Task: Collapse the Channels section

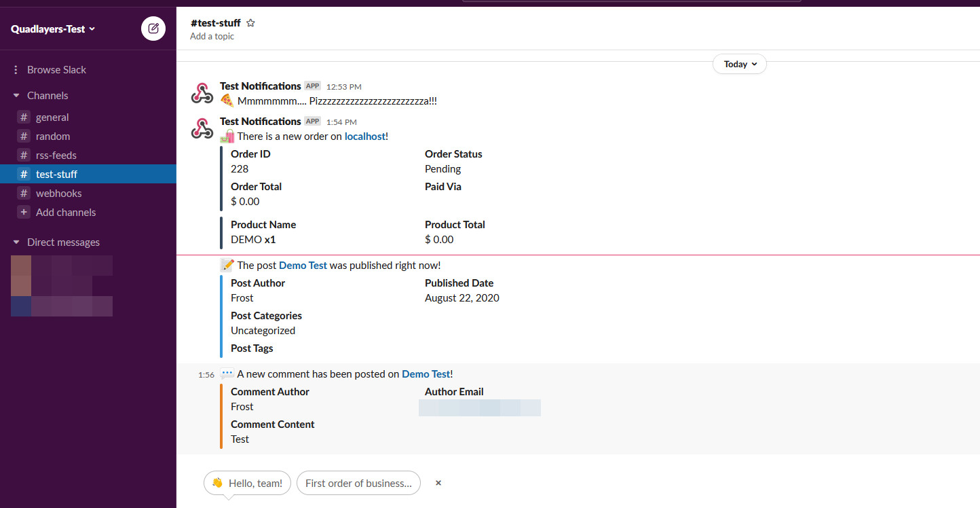Action: click(x=16, y=96)
